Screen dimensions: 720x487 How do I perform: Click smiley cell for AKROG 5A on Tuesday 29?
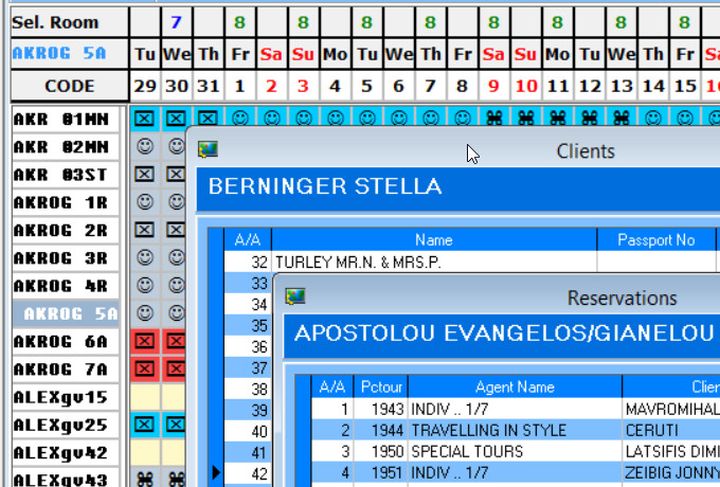tap(145, 313)
